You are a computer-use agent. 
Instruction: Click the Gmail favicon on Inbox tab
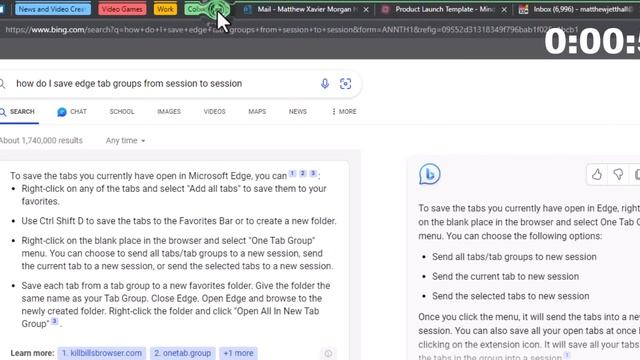(523, 9)
